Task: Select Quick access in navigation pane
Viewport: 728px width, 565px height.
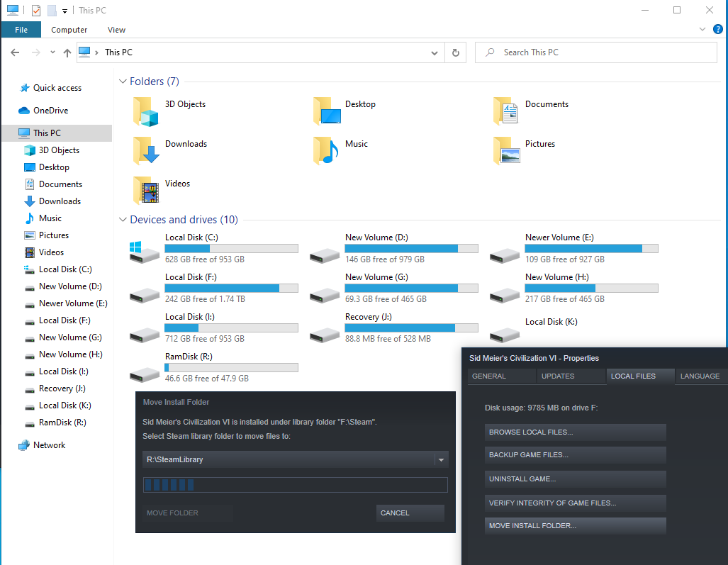Action: pyautogui.click(x=57, y=88)
